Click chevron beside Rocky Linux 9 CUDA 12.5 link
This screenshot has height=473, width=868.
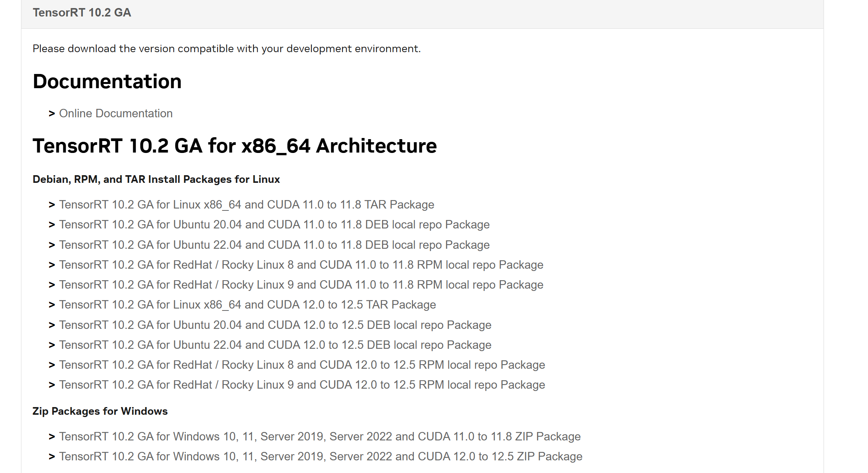[52, 385]
